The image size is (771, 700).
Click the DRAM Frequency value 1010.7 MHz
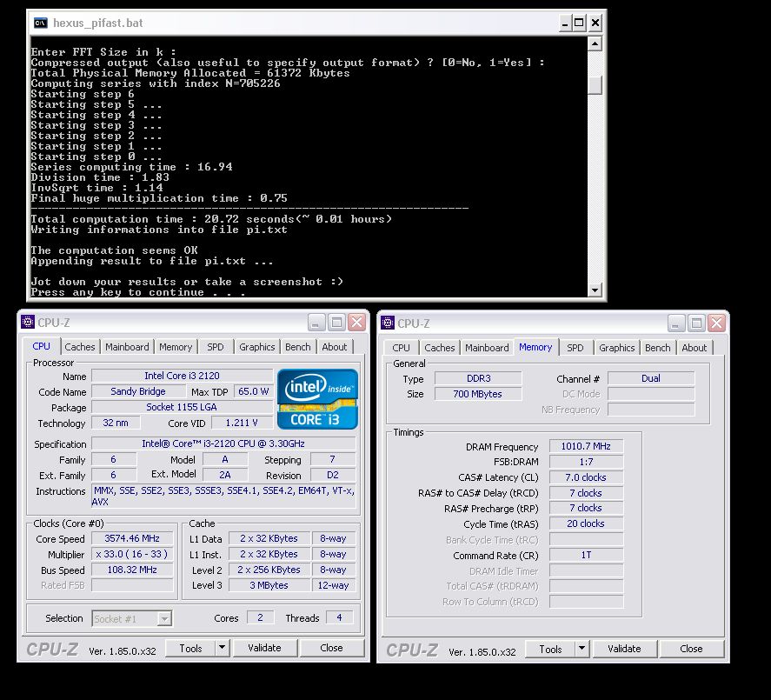click(x=586, y=446)
